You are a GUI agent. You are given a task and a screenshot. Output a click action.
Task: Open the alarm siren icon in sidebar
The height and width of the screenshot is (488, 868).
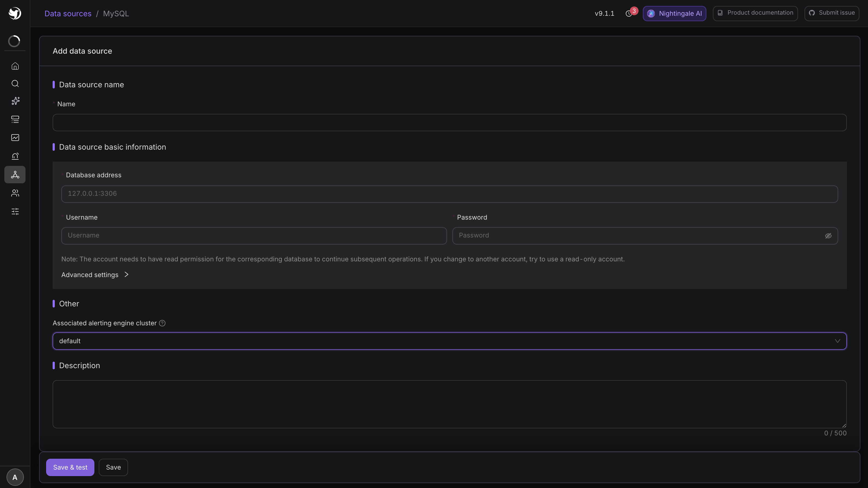15,156
